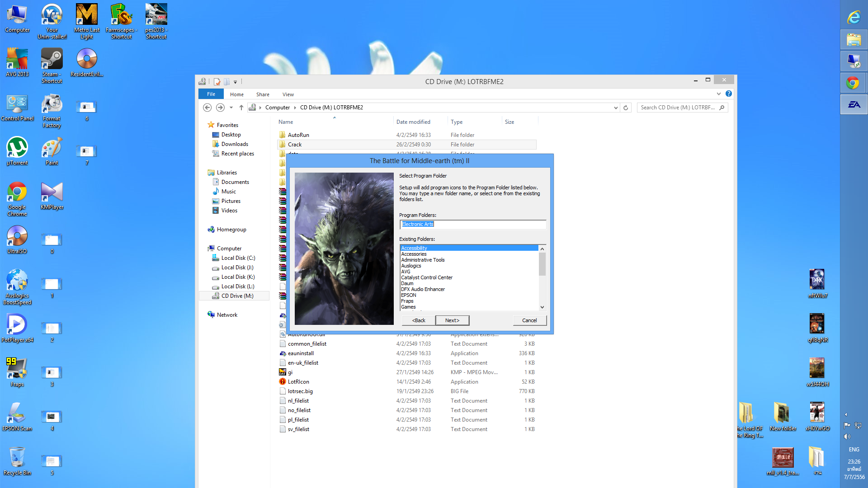Select the LotRIcon application file

click(x=298, y=382)
